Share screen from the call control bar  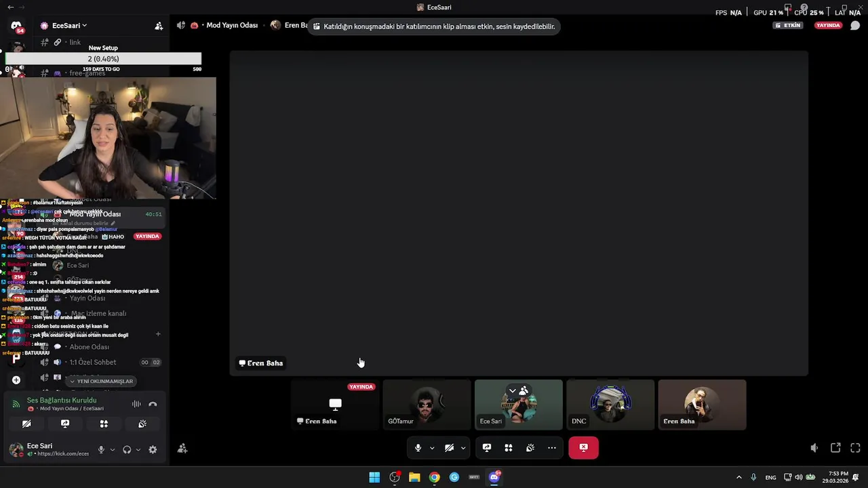point(487,447)
